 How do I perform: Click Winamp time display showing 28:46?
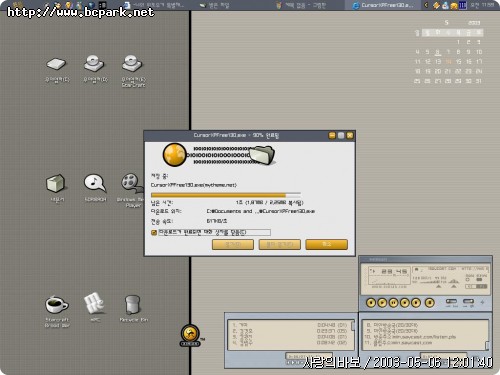pos(394,271)
